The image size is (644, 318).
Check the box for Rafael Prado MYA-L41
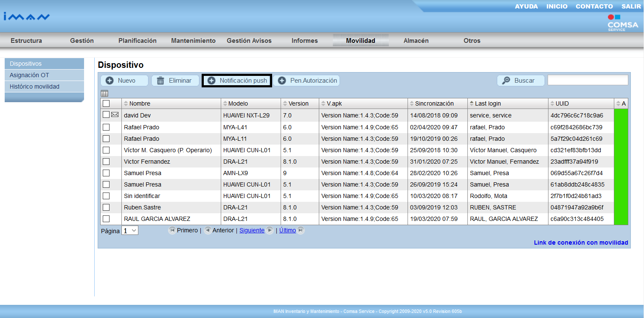106,127
